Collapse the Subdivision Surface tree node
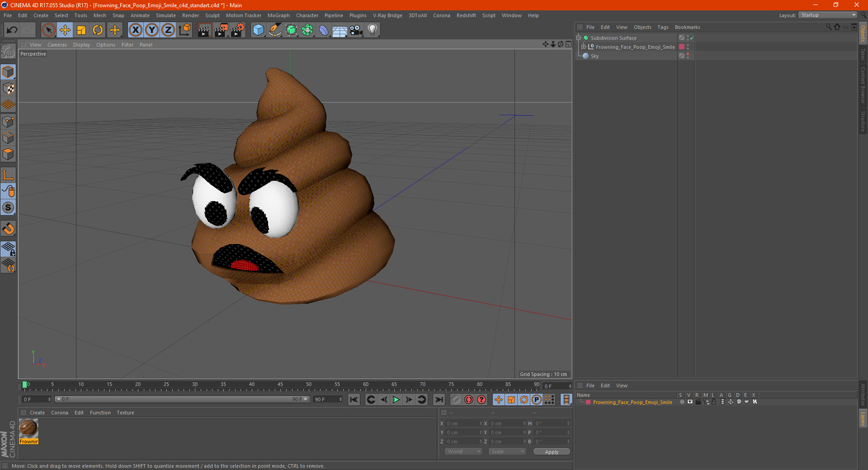Image resolution: width=868 pixels, height=470 pixels. (578, 38)
